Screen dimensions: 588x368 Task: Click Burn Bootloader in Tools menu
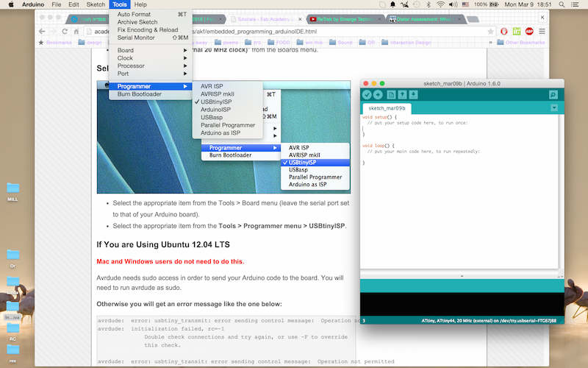pos(151,94)
